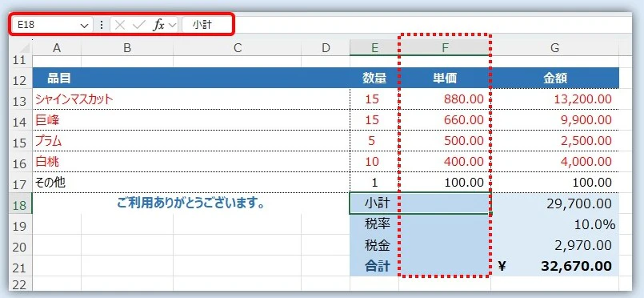Select the 税金 label cell
Viewport: 644px width, 298px height.
(x=421, y=245)
